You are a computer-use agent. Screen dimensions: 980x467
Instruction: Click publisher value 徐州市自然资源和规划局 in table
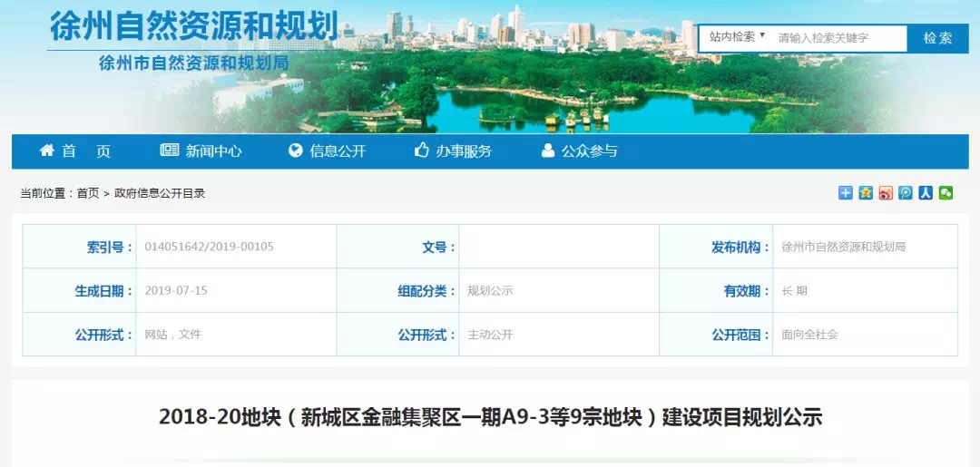[843, 247]
